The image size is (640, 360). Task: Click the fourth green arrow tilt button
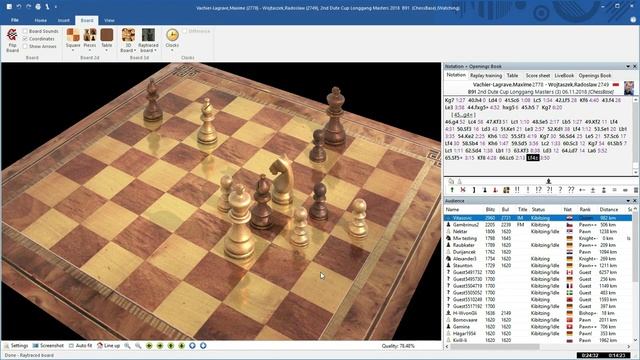(182, 346)
